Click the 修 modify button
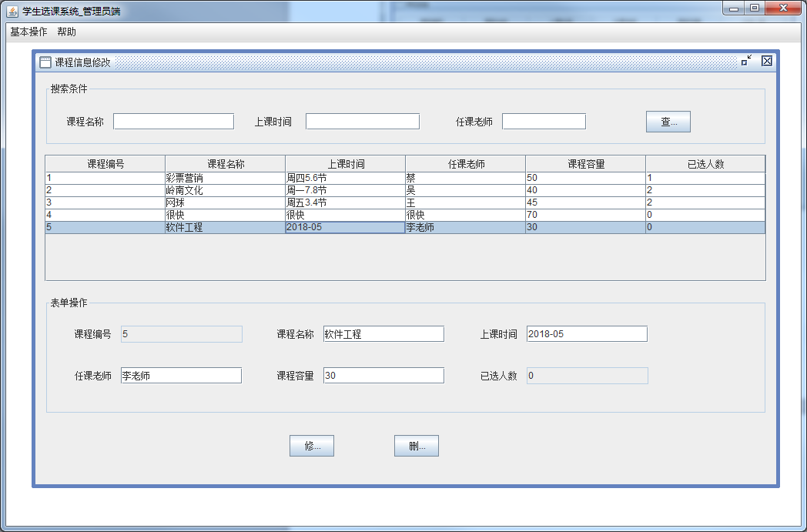Image resolution: width=807 pixels, height=532 pixels. tap(311, 445)
